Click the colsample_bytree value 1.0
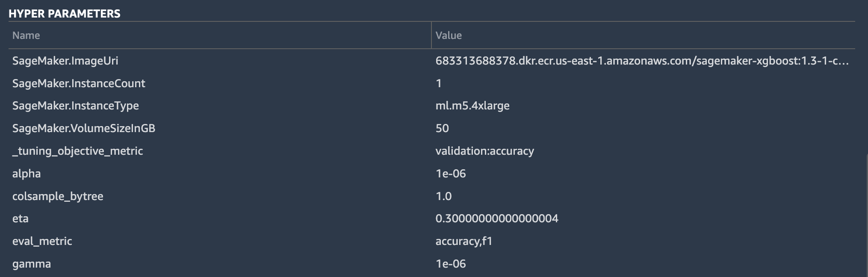 [x=443, y=196]
